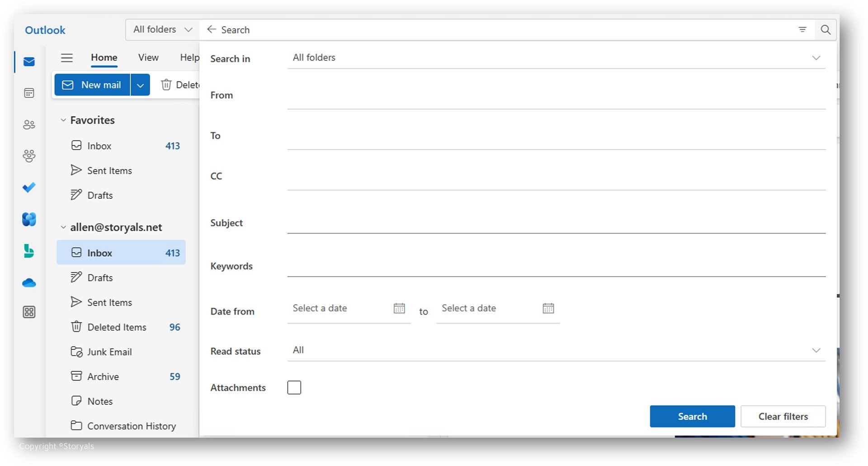Open Microsoft To Do from the sidebar
868x466 pixels.
pyautogui.click(x=28, y=188)
